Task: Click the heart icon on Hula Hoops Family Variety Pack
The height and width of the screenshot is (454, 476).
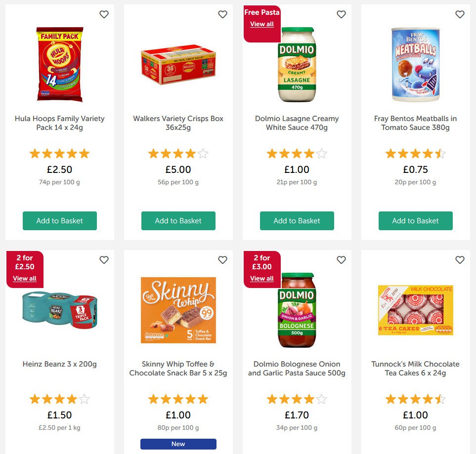Action: coord(104,14)
